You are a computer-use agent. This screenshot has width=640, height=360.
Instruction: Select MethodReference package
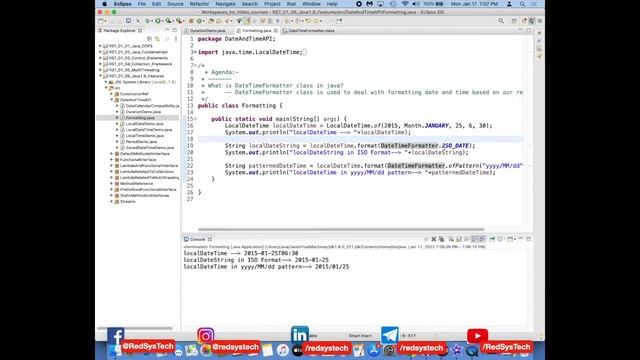pyautogui.click(x=136, y=184)
